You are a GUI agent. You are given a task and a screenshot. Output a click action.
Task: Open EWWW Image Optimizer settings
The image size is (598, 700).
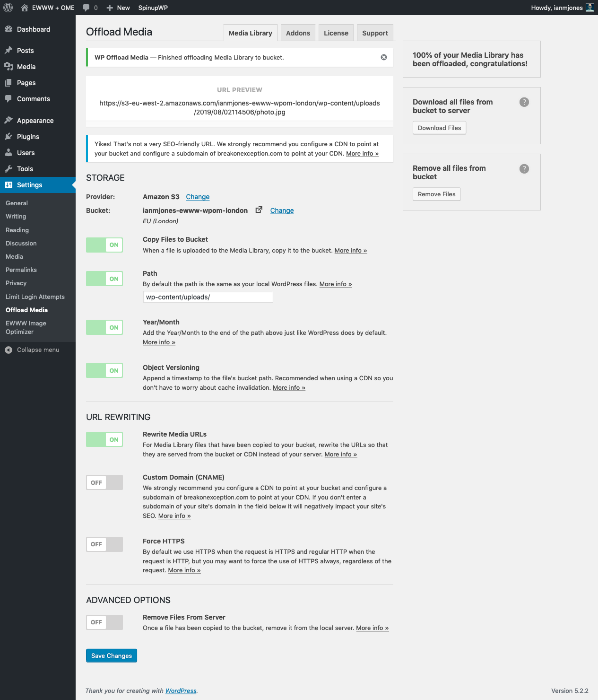26,327
